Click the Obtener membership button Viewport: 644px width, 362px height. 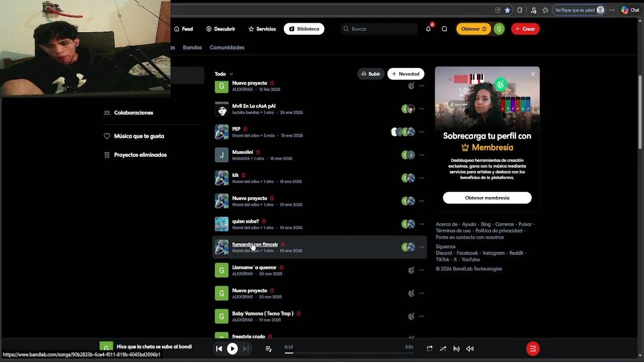point(473,29)
